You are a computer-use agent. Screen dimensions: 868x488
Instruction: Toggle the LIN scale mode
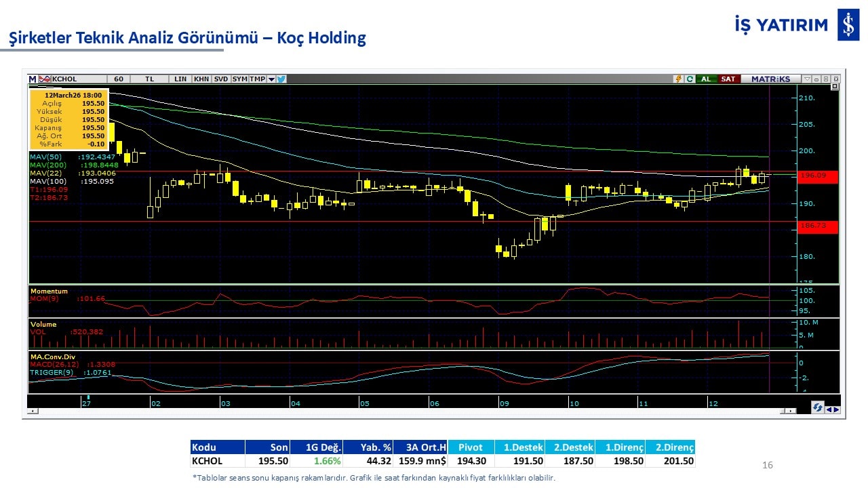[180, 79]
